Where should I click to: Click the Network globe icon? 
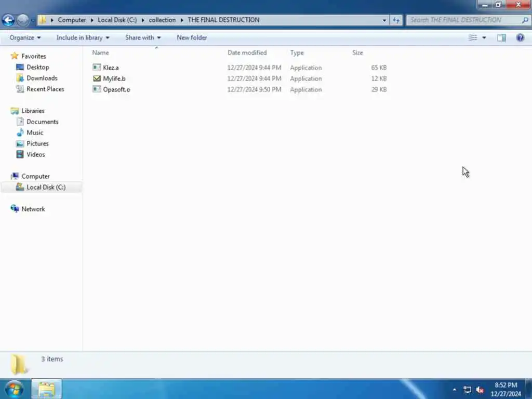point(15,209)
